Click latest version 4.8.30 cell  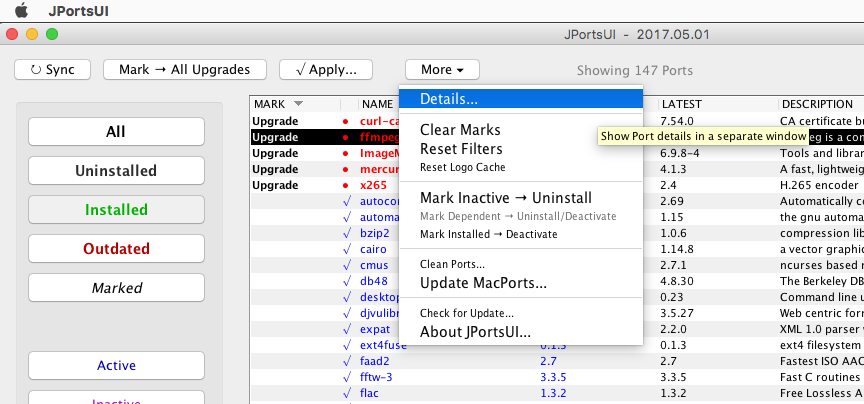677,281
